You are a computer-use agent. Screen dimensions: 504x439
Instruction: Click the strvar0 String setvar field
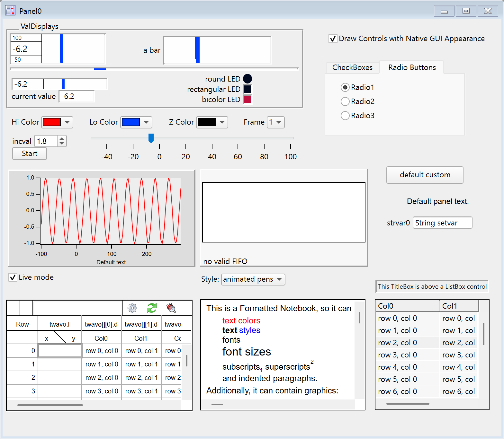(442, 223)
